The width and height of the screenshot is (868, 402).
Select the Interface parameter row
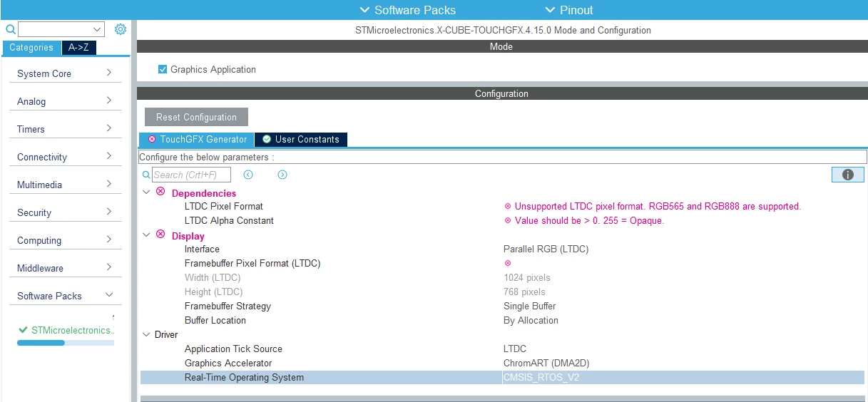coord(502,249)
